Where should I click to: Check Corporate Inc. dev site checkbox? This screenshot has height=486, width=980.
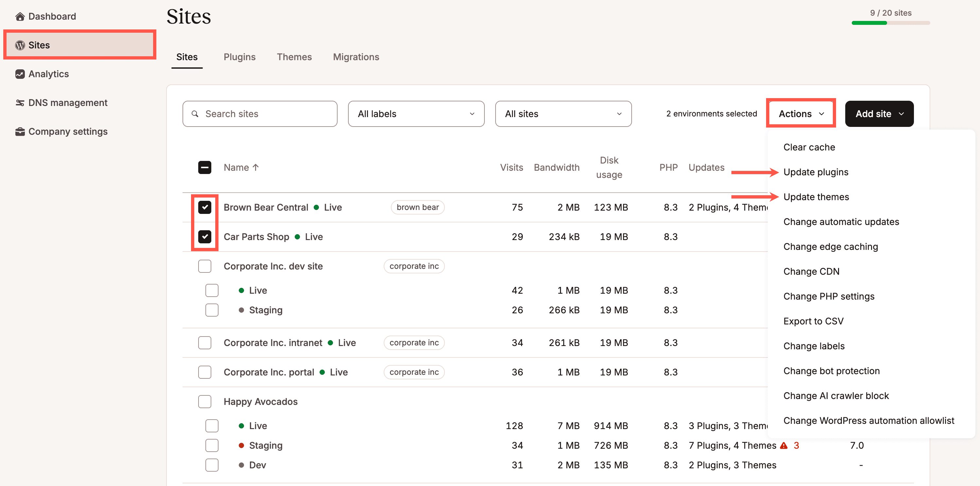[205, 266]
